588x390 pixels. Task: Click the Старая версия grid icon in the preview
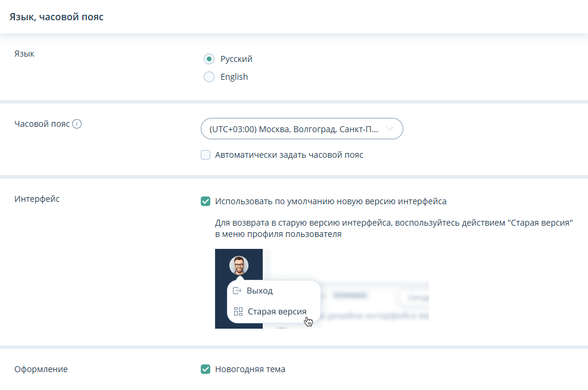pyautogui.click(x=238, y=311)
